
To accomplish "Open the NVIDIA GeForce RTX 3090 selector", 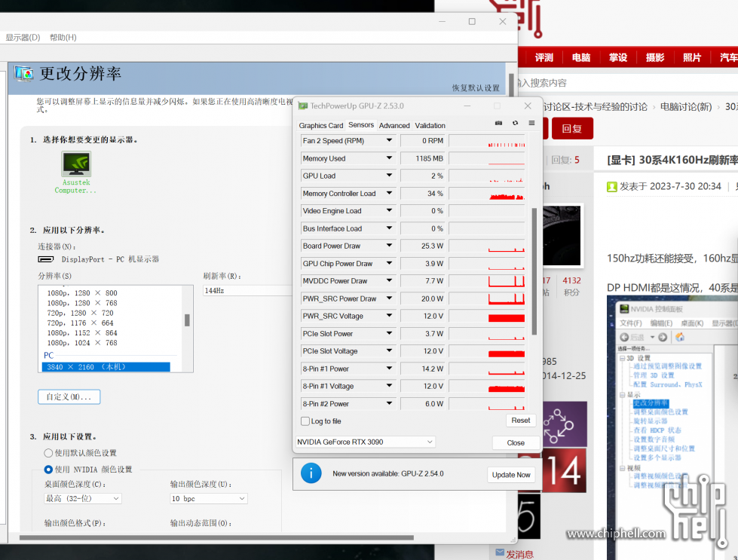I will tap(366, 442).
